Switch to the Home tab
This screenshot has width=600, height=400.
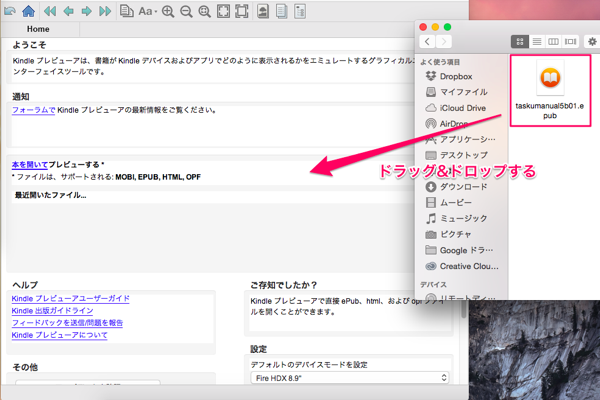(x=38, y=30)
